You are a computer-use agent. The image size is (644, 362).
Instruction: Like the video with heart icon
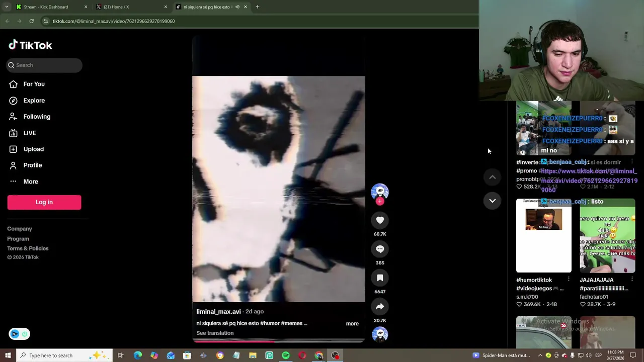(380, 220)
